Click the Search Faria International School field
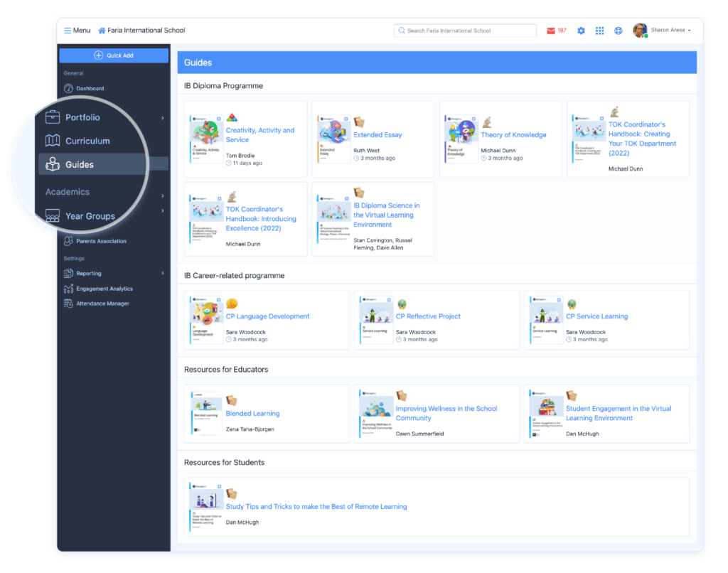 coord(465,31)
